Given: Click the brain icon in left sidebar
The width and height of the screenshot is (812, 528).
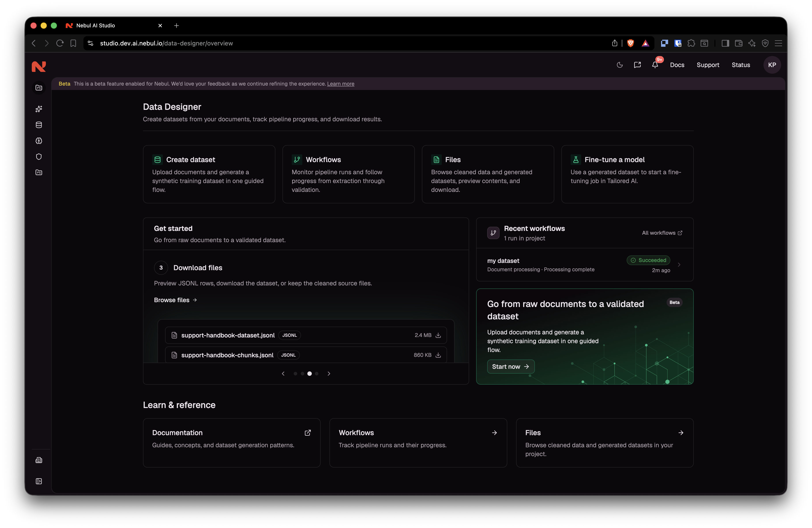Looking at the screenshot, I should [x=39, y=140].
